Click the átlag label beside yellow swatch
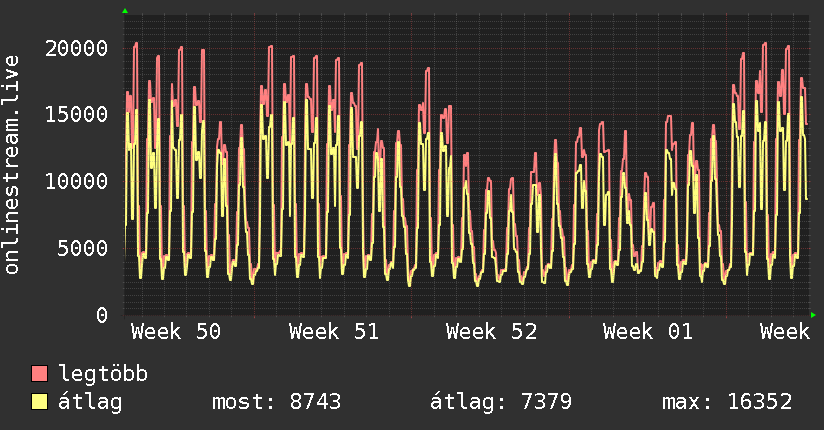The height and width of the screenshot is (430, 824). point(91,402)
